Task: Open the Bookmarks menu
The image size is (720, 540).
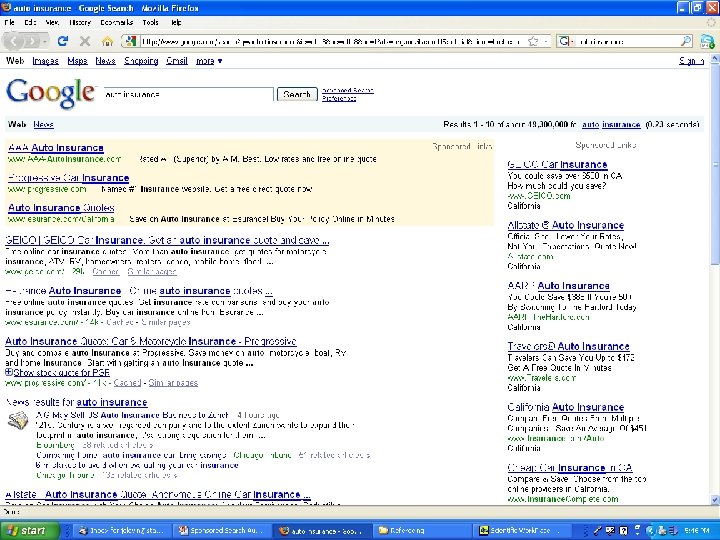Action: click(x=116, y=22)
